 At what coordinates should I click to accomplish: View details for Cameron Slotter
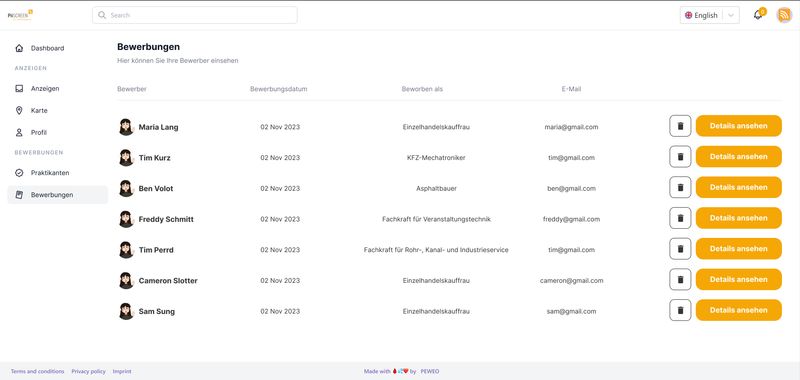click(x=739, y=280)
